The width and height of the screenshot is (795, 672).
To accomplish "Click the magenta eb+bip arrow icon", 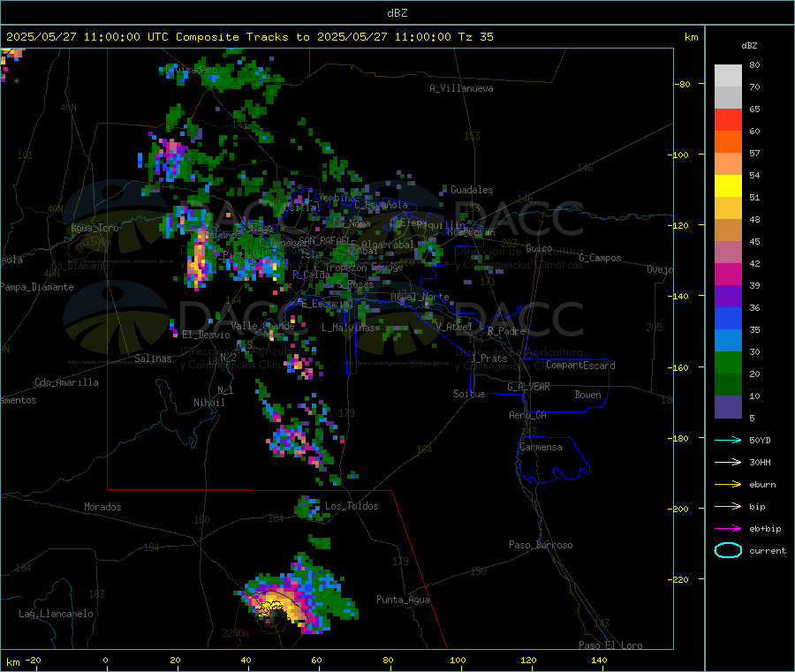I will click(728, 529).
